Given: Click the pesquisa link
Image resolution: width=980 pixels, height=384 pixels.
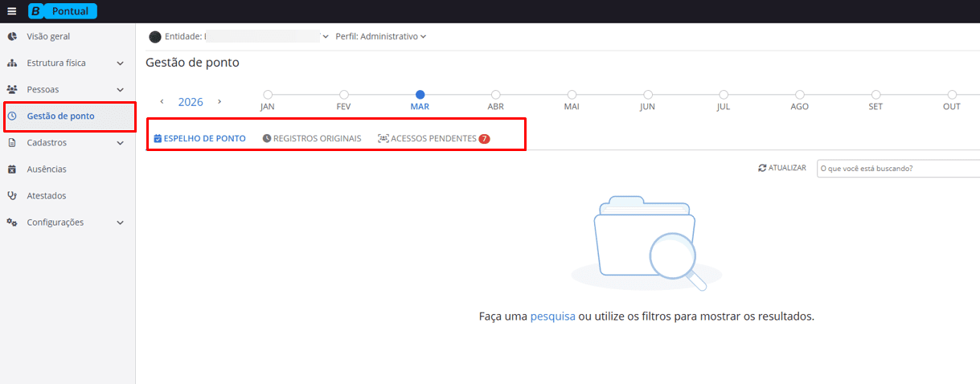Looking at the screenshot, I should click(x=552, y=317).
